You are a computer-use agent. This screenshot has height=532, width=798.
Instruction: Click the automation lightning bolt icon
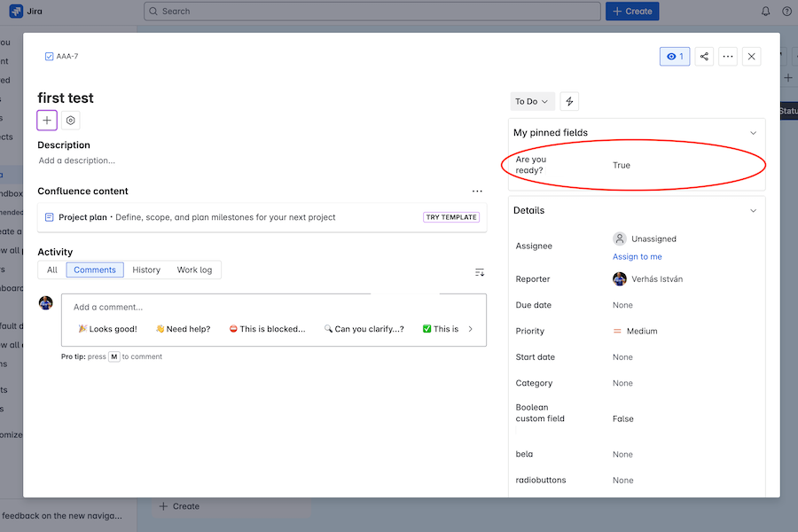tap(569, 102)
